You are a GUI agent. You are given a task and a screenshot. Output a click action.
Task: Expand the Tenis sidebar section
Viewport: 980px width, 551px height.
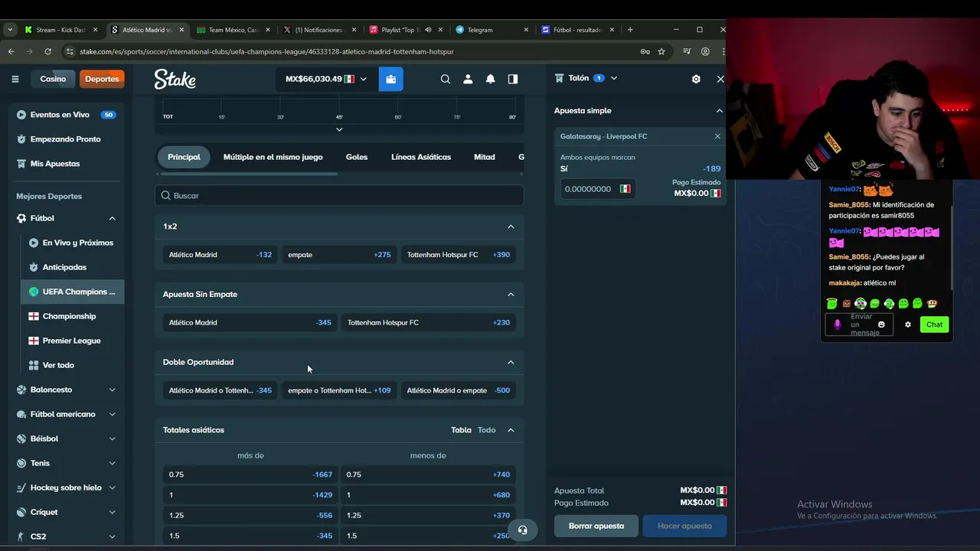pos(112,463)
